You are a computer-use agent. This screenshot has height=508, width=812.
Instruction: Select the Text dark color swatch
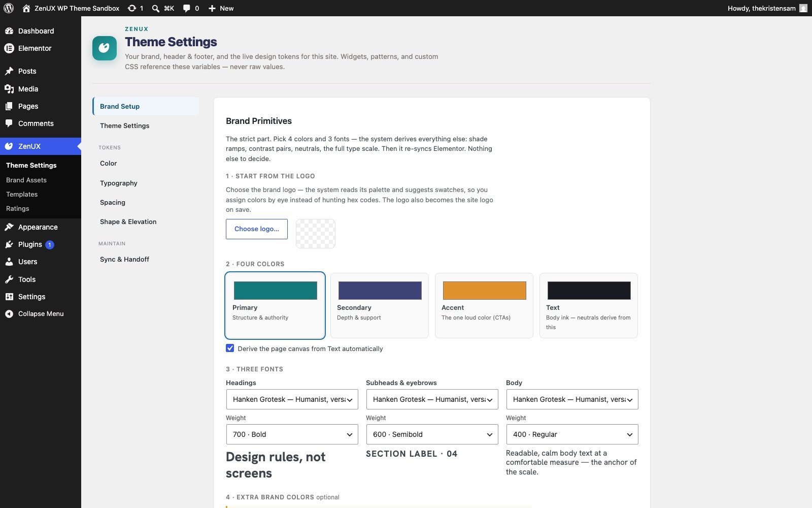click(589, 291)
